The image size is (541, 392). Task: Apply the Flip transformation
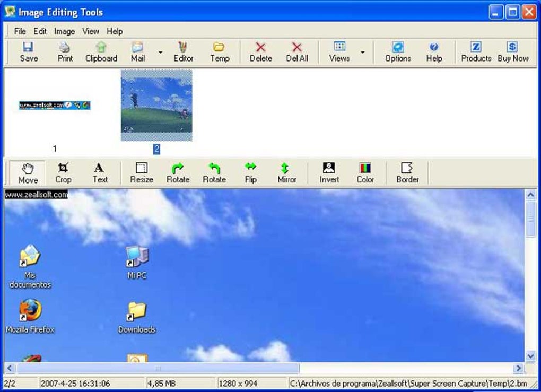250,172
